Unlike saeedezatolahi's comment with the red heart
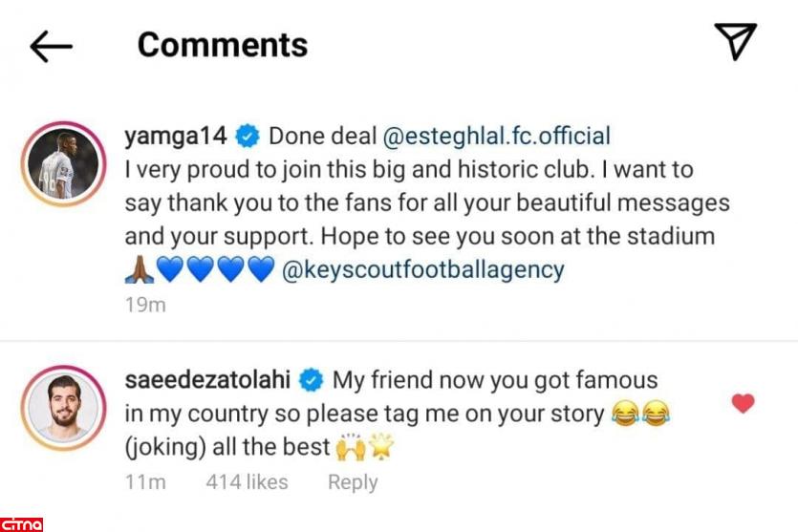 pos(743,403)
